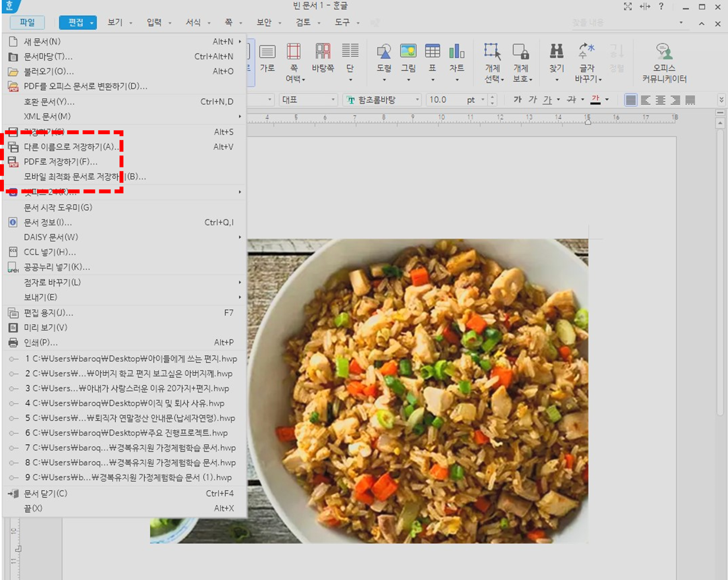Apply justify paragraph alignment

(630, 100)
